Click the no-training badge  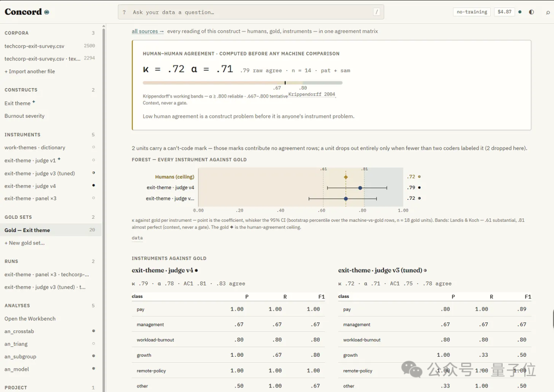[x=472, y=12]
